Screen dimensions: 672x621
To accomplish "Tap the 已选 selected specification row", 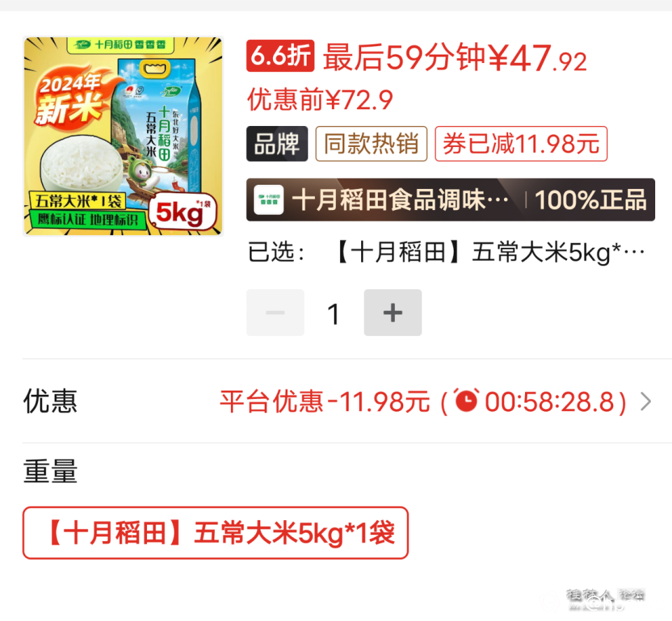I will click(x=447, y=252).
